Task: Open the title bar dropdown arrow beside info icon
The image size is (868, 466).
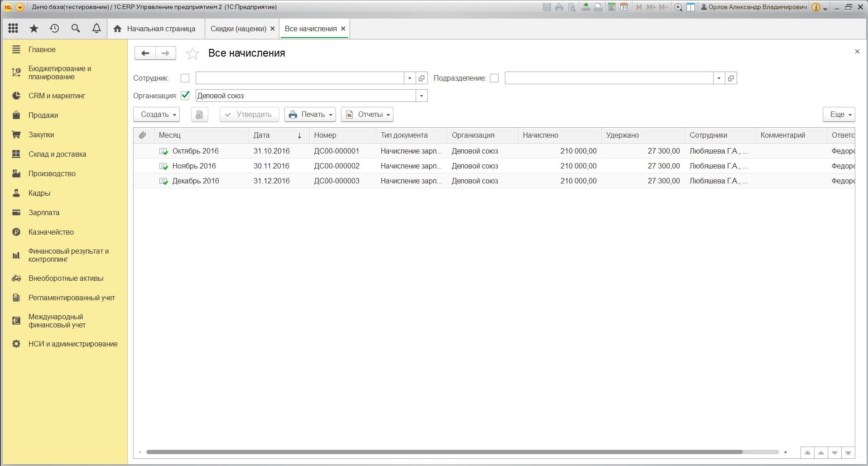Action: (x=825, y=8)
